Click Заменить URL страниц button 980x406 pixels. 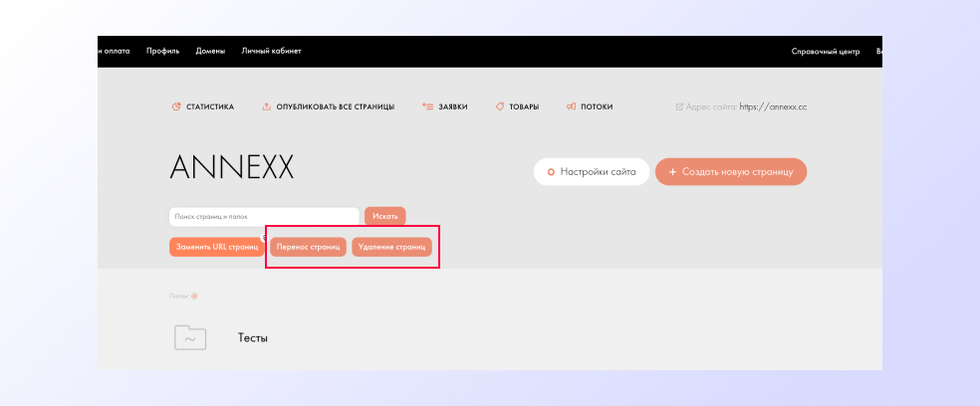(217, 247)
